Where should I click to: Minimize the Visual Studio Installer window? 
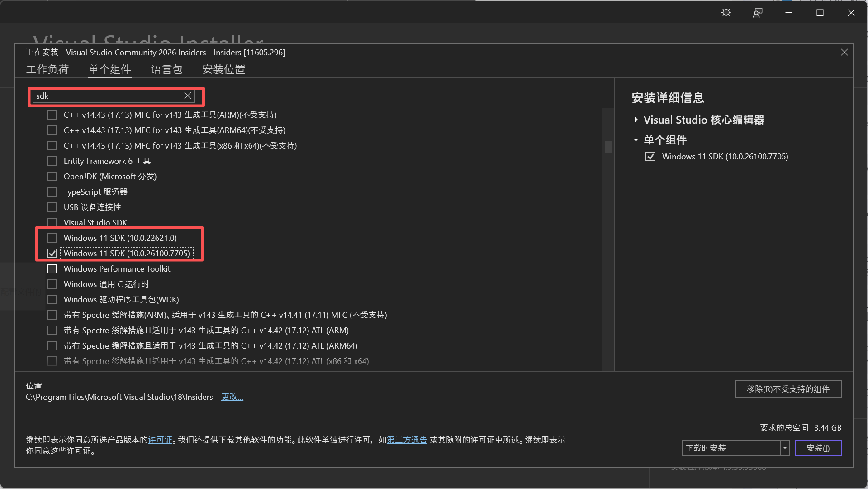[789, 13]
